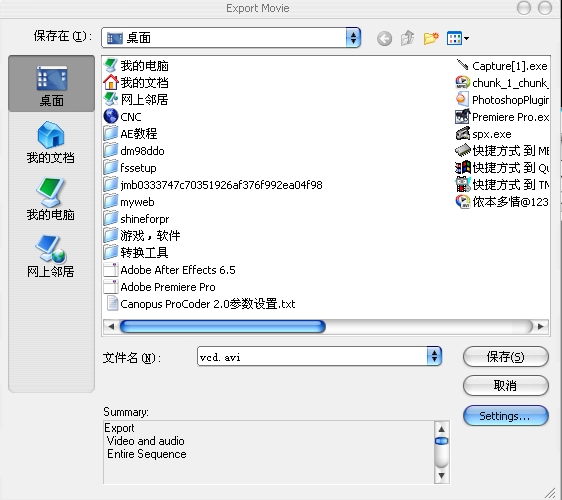Image resolution: width=562 pixels, height=500 pixels.
Task: Select the Premiere Pro.exe file icon
Action: tap(462, 117)
